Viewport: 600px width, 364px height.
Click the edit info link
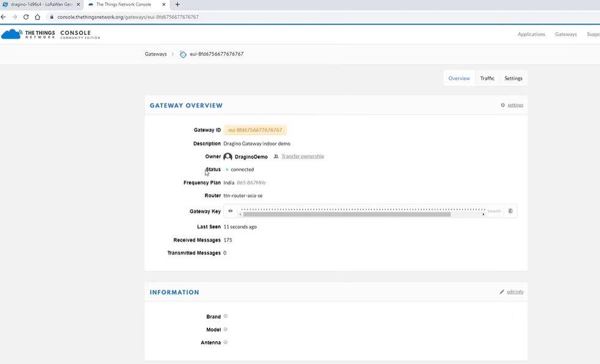515,292
